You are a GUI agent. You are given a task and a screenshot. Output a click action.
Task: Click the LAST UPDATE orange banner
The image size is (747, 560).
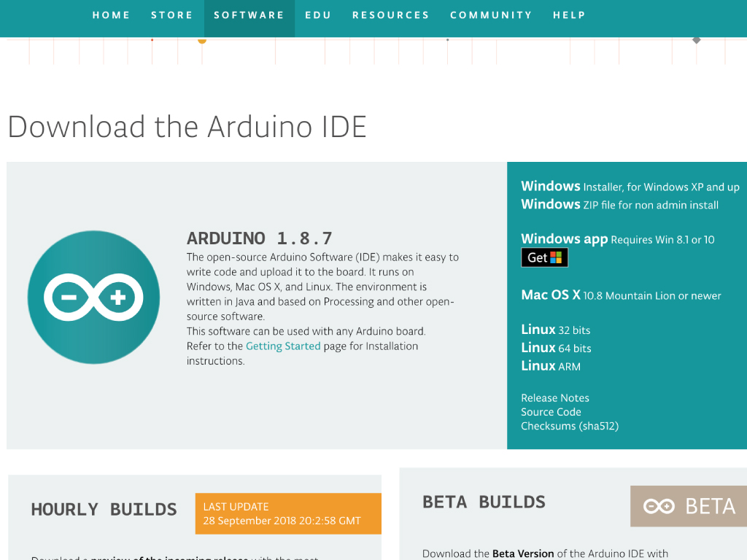point(288,513)
